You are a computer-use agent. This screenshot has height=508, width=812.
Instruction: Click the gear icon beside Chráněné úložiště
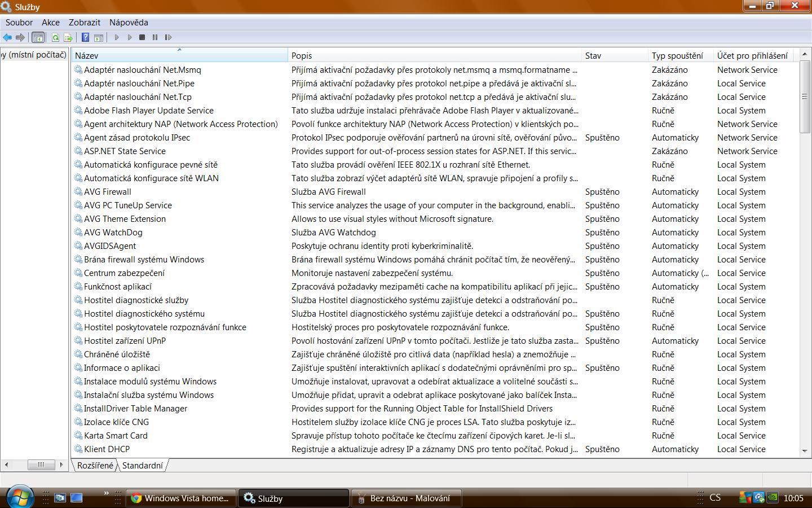(78, 354)
